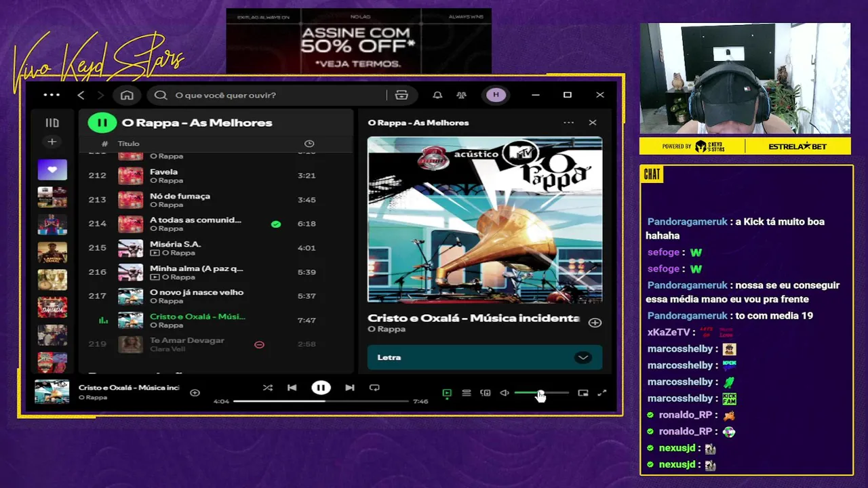Open the Home icon button
Image resolution: width=868 pixels, height=488 pixels.
coord(127,95)
